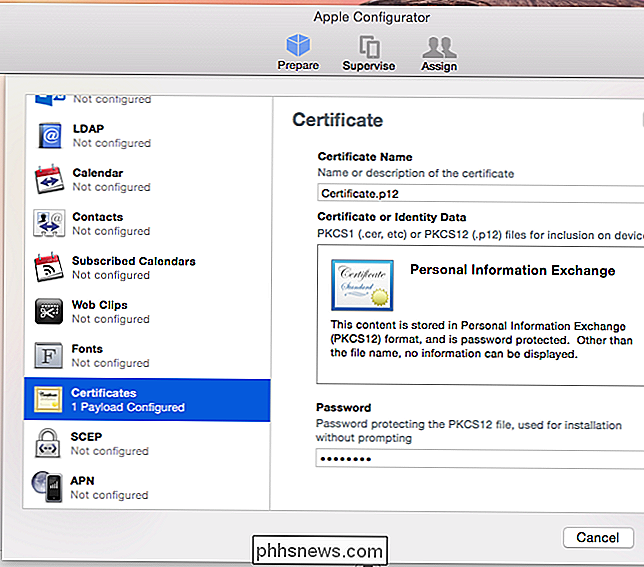Click the Personal Information Exchange certificate thumbnail
Screen dimensions: 644x567
362,285
